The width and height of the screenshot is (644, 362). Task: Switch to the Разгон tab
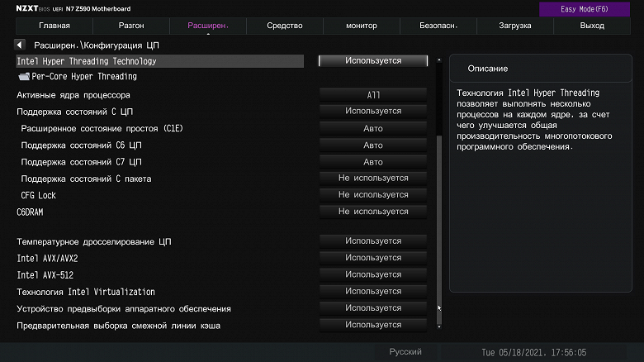pyautogui.click(x=131, y=26)
